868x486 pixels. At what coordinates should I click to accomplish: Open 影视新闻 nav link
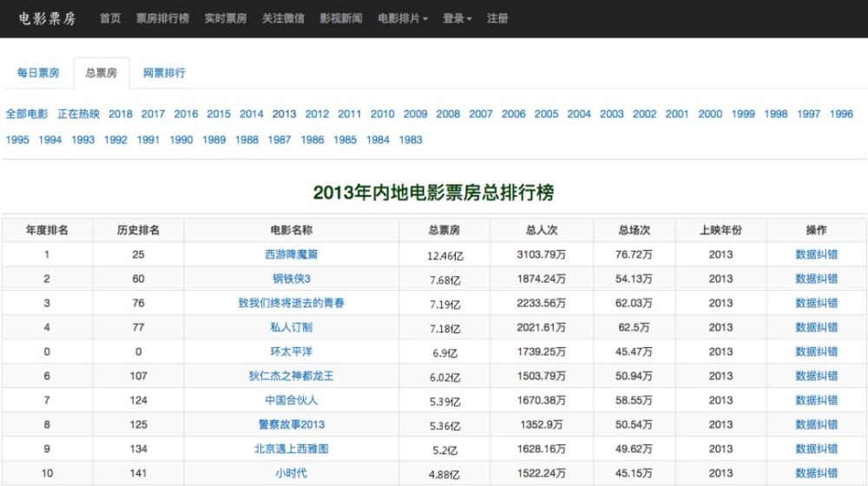coord(341,18)
